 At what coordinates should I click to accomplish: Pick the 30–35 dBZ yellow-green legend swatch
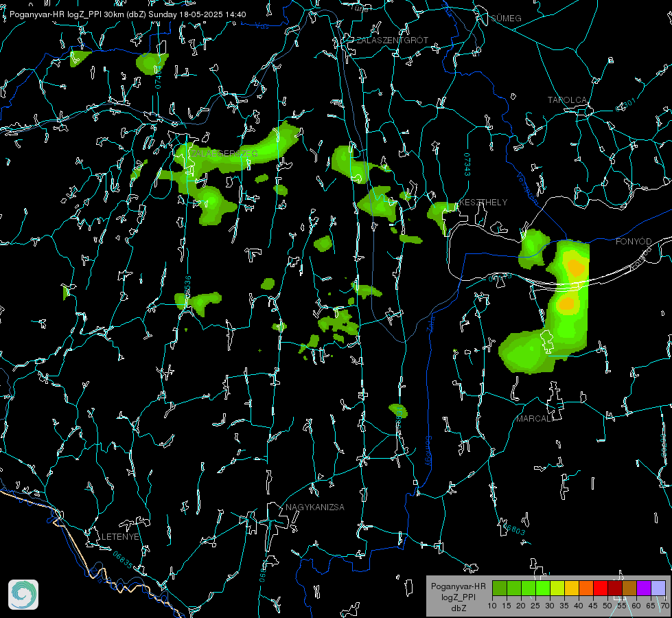point(557,588)
